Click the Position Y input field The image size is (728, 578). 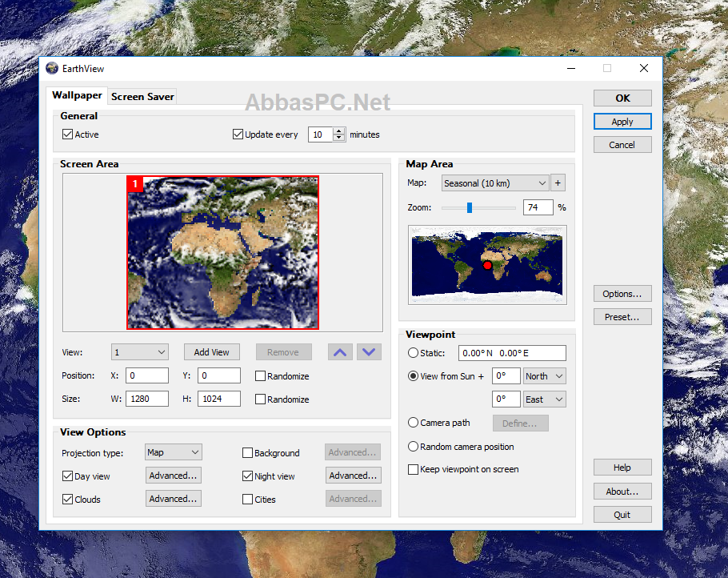click(219, 375)
